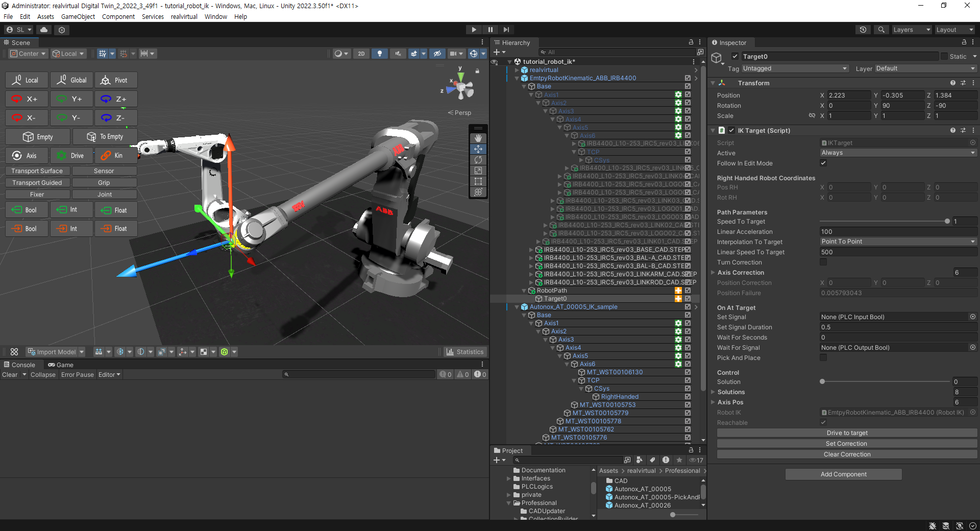This screenshot has width=980, height=531.
Task: Open the Tag Untagged dropdown
Action: coord(795,68)
